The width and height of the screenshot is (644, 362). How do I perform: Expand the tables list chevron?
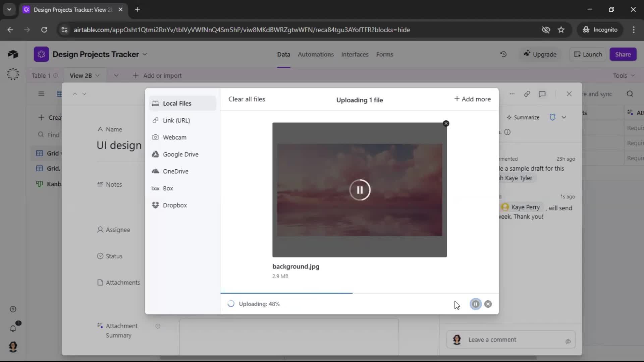coord(116,76)
